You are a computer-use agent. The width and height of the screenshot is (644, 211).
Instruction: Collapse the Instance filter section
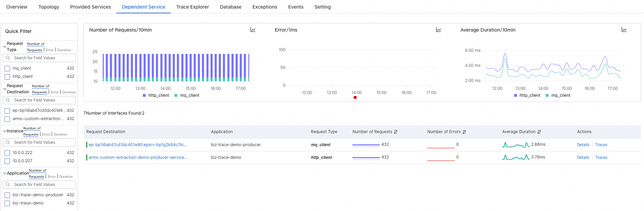[x=4, y=131]
